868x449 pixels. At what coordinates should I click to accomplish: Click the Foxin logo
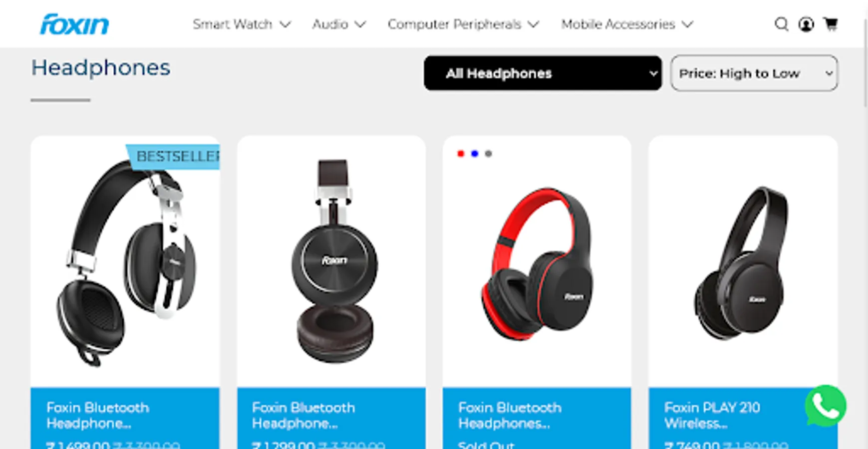coord(74,24)
